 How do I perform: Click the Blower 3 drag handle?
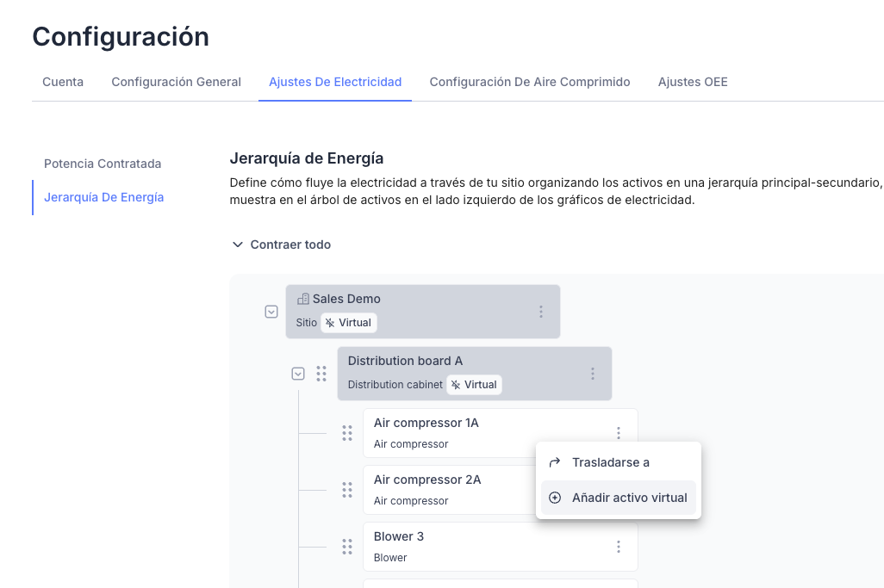point(347,547)
